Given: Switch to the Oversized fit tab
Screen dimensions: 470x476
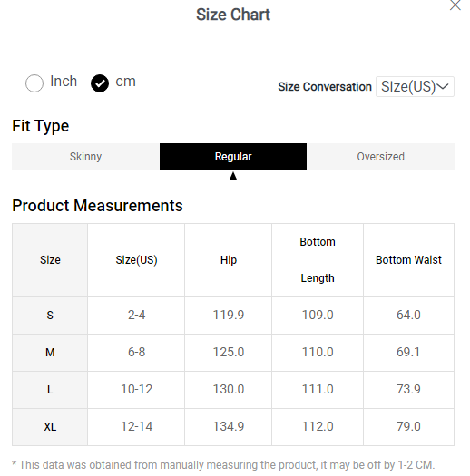Looking at the screenshot, I should pyautogui.click(x=380, y=157).
